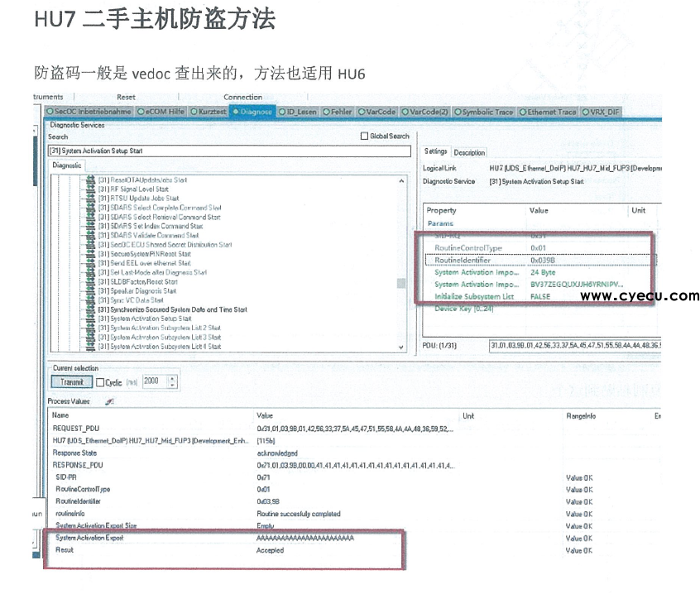Select the Diagnostic tab above the service tree
This screenshot has height=594, width=700.
click(67, 165)
